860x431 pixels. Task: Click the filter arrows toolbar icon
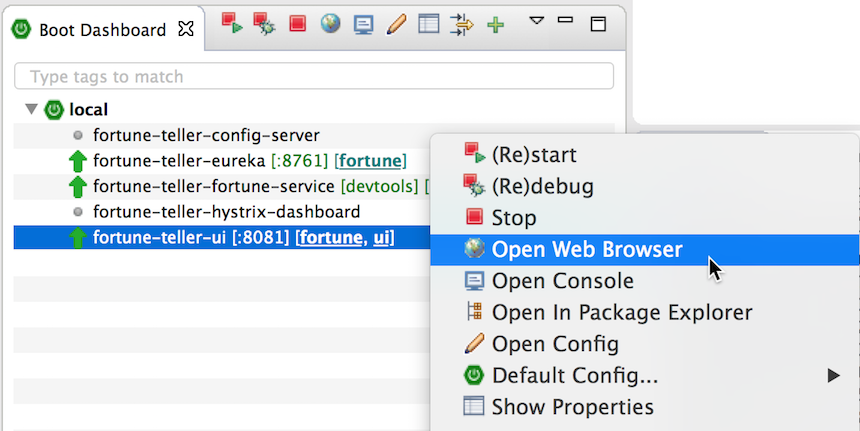[461, 24]
